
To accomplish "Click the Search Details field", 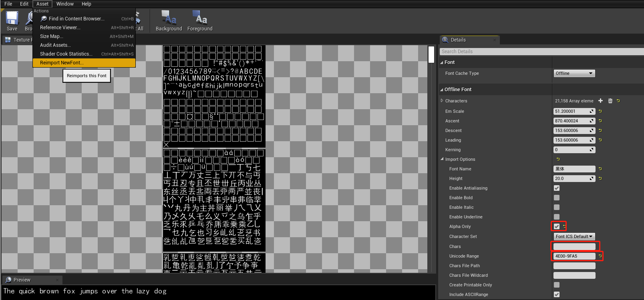I will [x=541, y=52].
